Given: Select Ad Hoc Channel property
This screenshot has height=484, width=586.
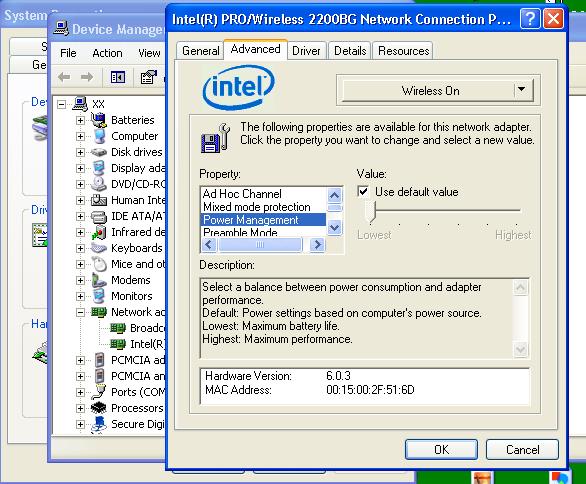Looking at the screenshot, I should [264, 194].
